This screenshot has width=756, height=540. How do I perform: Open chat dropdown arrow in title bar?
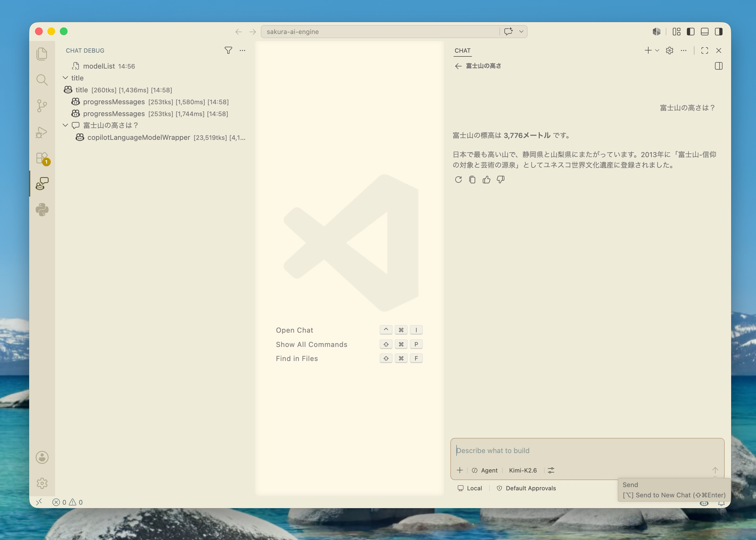tap(521, 32)
